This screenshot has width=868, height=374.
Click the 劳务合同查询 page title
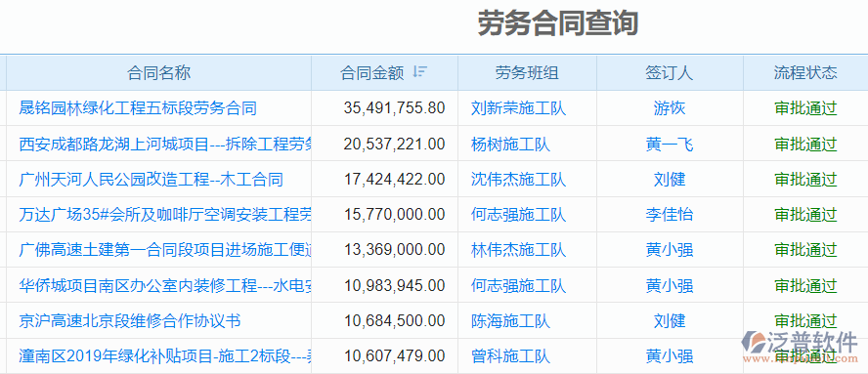558,23
